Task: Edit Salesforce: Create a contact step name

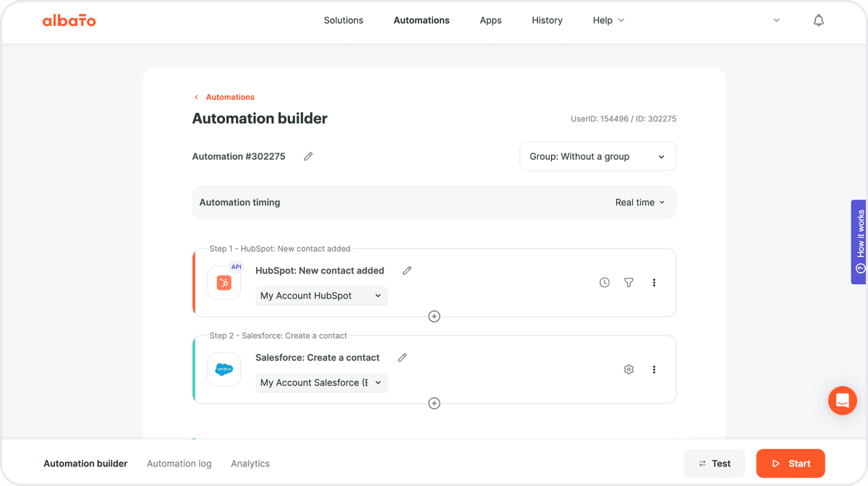Action: [x=403, y=357]
